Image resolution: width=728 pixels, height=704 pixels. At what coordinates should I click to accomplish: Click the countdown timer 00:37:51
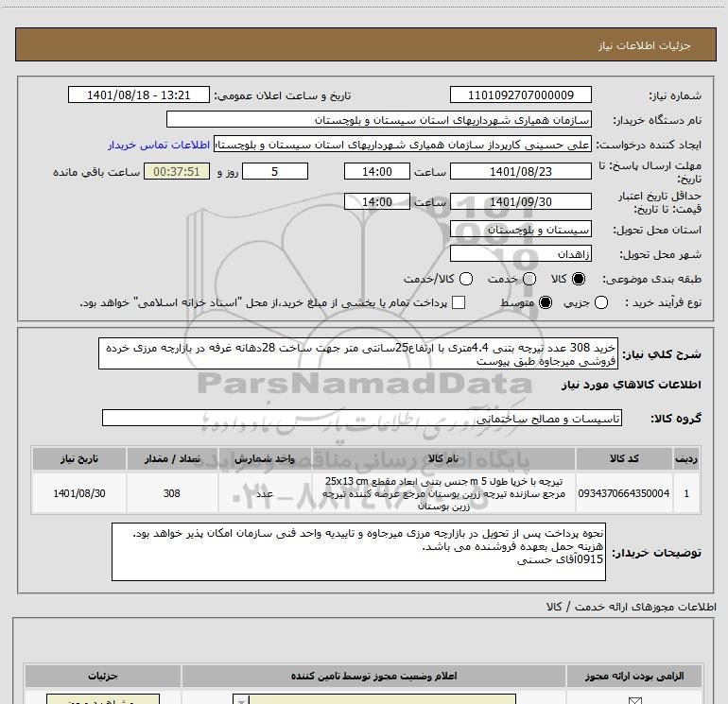pyautogui.click(x=177, y=171)
